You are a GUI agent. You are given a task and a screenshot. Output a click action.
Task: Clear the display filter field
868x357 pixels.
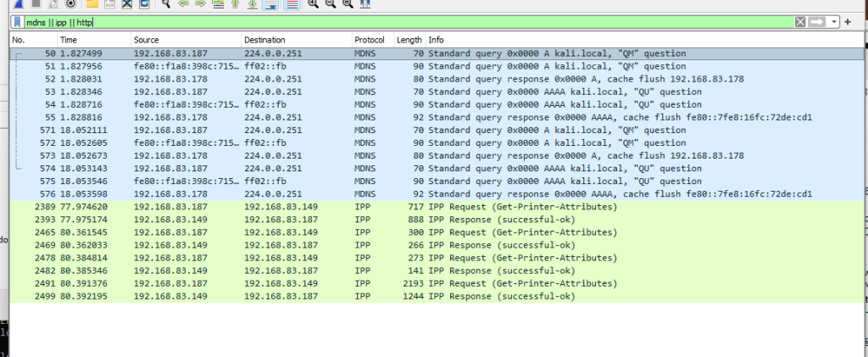pyautogui.click(x=800, y=22)
